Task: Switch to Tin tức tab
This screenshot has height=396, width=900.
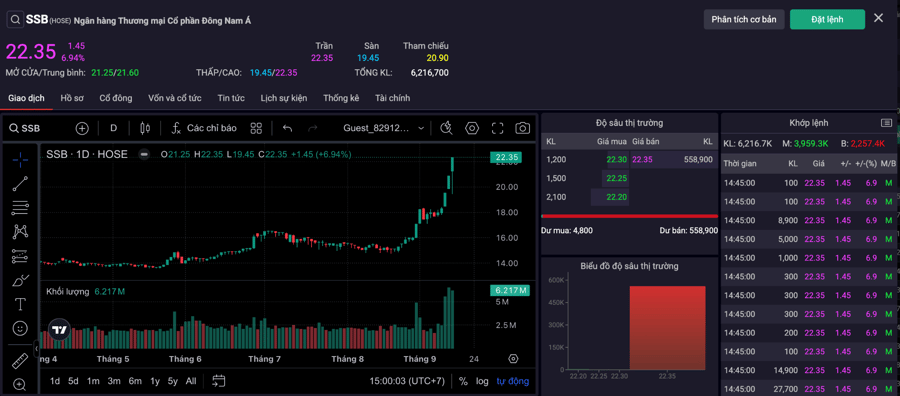Action: [x=231, y=98]
